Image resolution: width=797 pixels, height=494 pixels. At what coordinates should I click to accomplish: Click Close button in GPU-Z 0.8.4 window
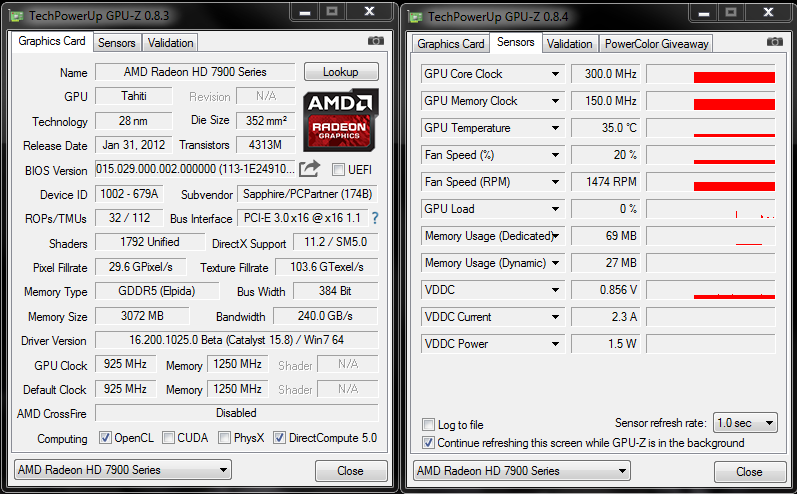click(750, 472)
